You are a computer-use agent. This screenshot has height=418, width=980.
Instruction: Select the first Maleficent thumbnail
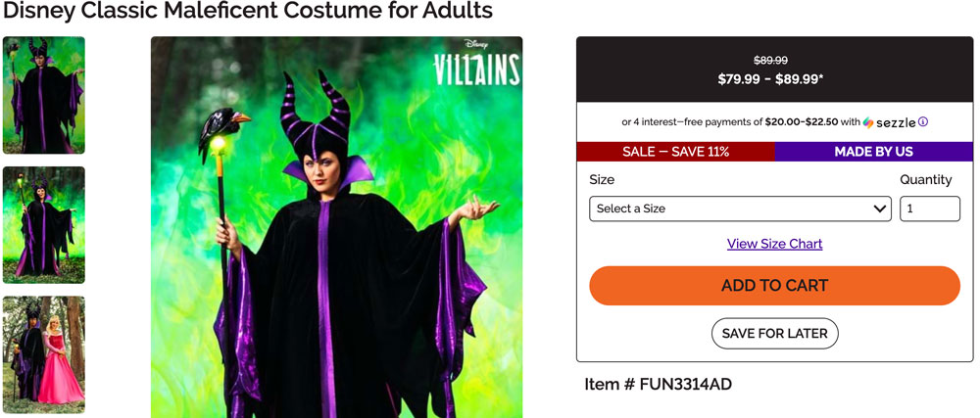[x=44, y=95]
